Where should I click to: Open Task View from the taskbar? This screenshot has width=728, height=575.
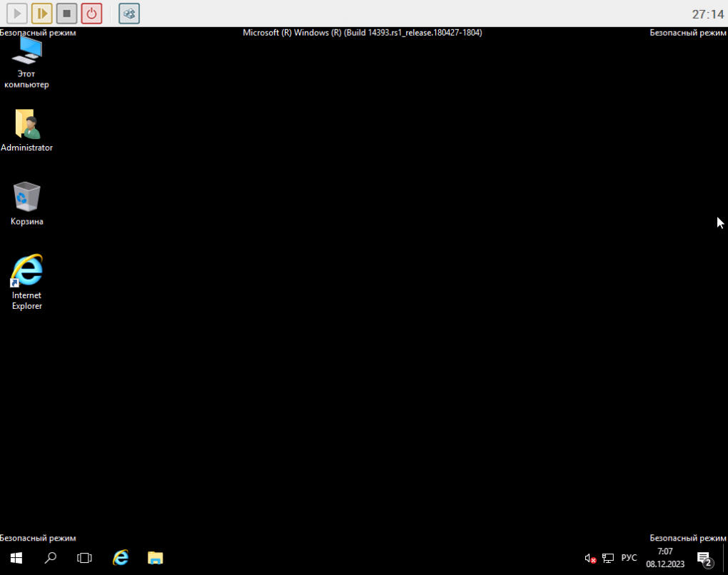click(84, 558)
